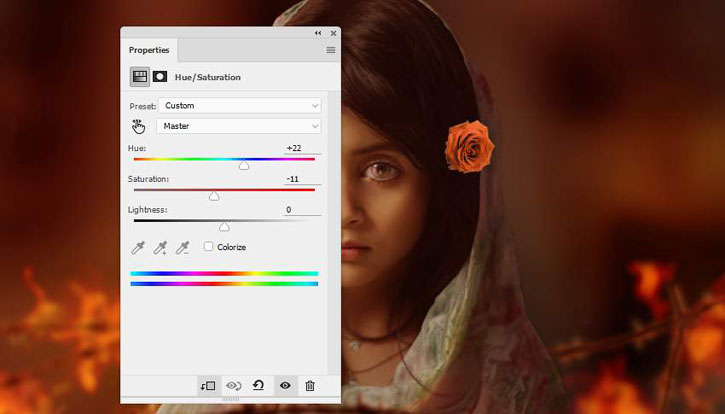725x414 pixels.
Task: Click the Hue/Saturation title text
Action: 208,77
